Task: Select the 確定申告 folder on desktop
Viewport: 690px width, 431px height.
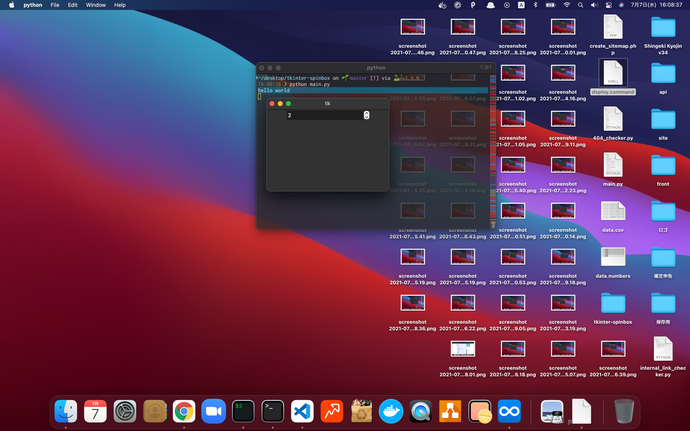Action: point(663,262)
